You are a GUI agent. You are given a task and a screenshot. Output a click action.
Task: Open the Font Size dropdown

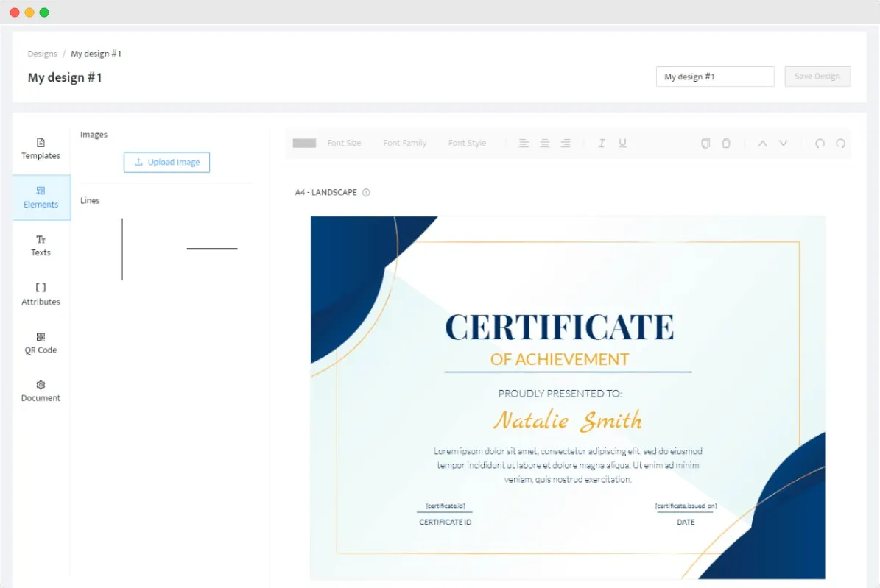tap(345, 143)
